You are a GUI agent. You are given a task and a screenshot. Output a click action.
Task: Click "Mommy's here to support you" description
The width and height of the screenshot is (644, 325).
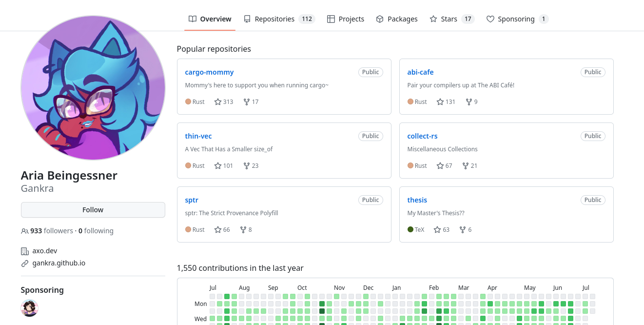tap(257, 85)
